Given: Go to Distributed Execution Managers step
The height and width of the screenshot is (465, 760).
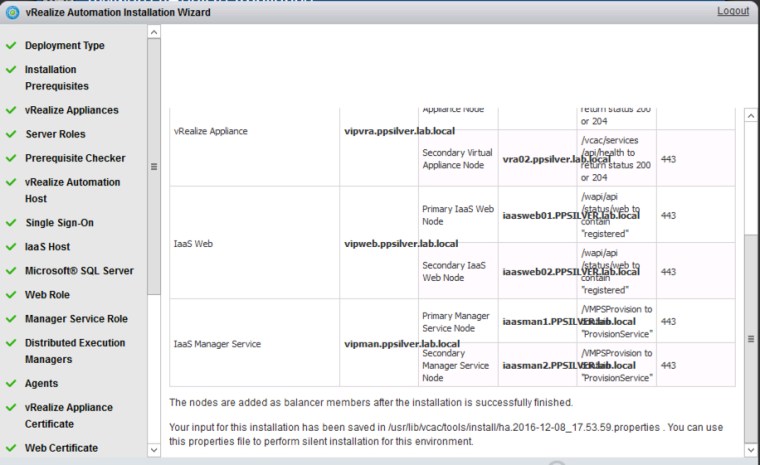Looking at the screenshot, I should [75, 351].
